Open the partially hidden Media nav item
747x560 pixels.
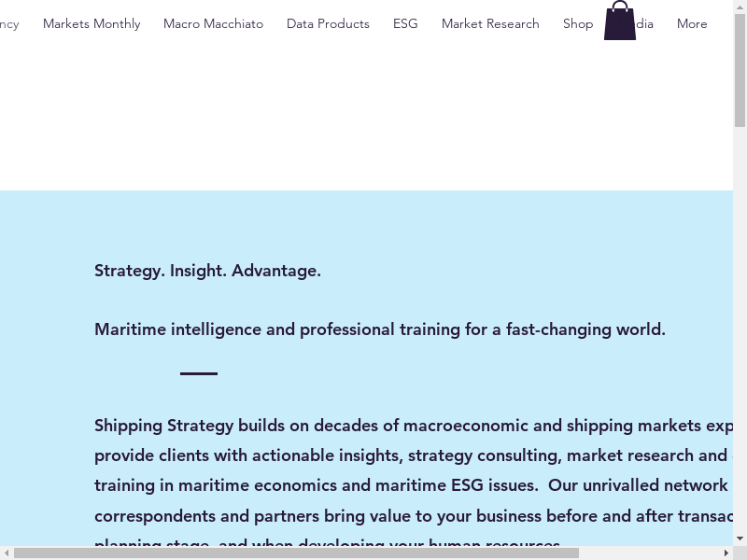[x=645, y=23]
